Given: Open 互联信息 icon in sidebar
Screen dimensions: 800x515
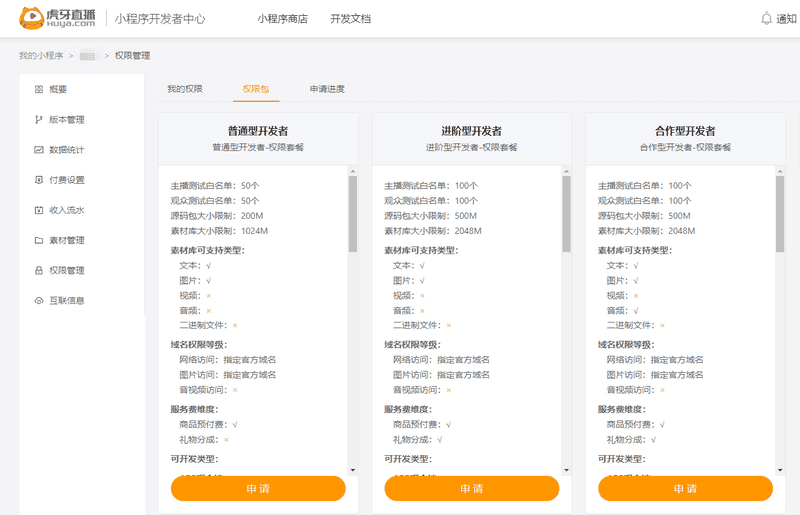Looking at the screenshot, I should (39, 300).
